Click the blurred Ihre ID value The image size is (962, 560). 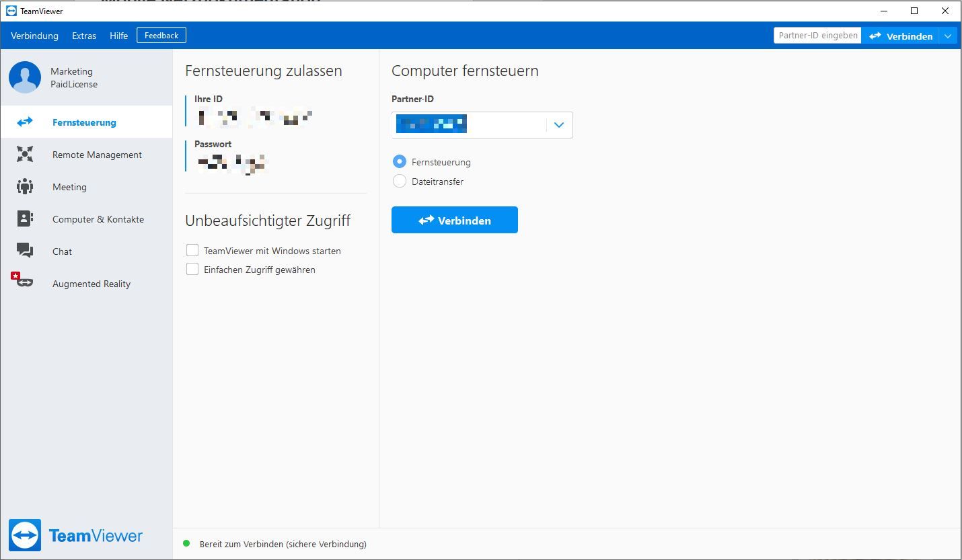(255, 118)
